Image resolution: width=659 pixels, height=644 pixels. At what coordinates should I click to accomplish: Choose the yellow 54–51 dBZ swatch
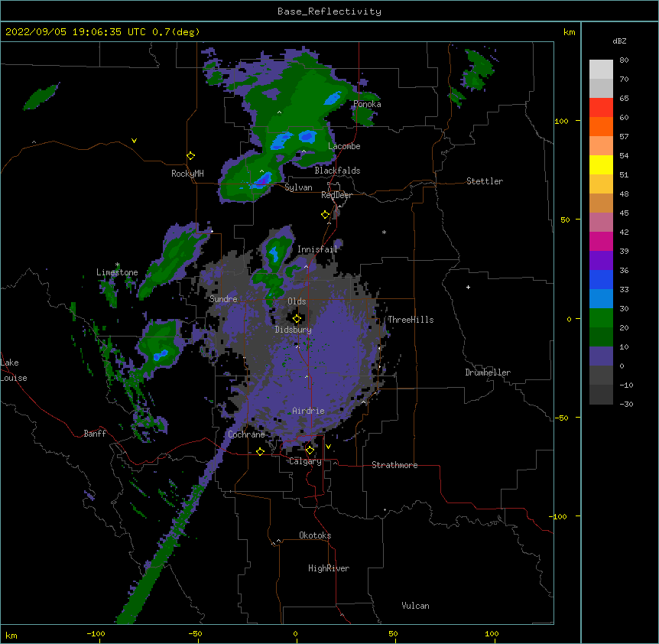click(x=601, y=164)
